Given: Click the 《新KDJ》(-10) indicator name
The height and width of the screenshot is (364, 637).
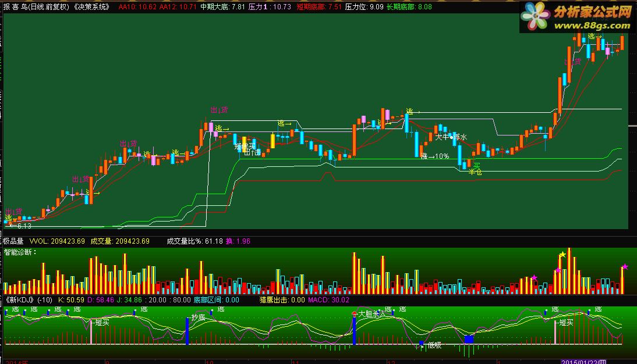Looking at the screenshot, I should coord(28,300).
